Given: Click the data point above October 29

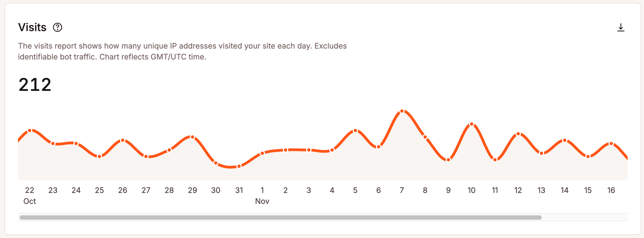Looking at the screenshot, I should (x=192, y=137).
